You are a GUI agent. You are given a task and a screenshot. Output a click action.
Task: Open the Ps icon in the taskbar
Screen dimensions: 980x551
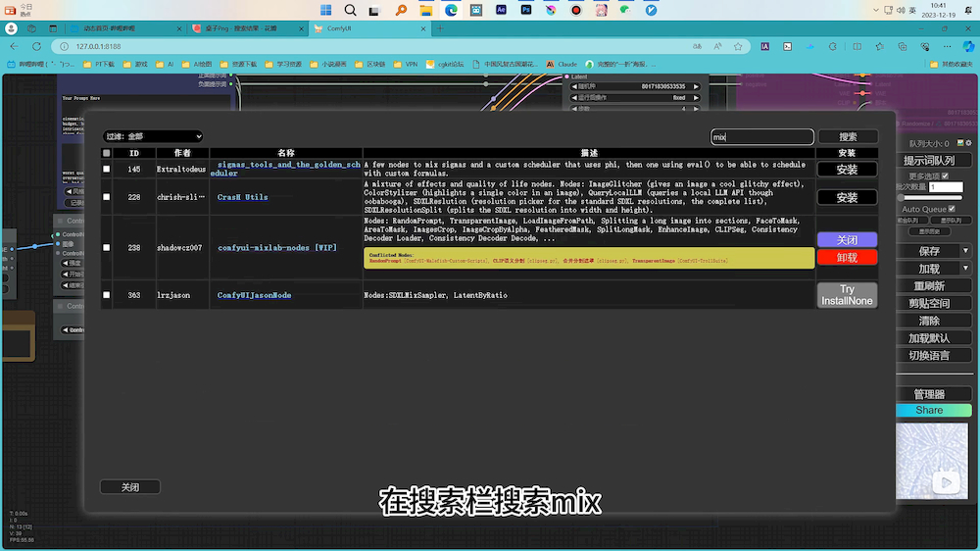coord(526,10)
